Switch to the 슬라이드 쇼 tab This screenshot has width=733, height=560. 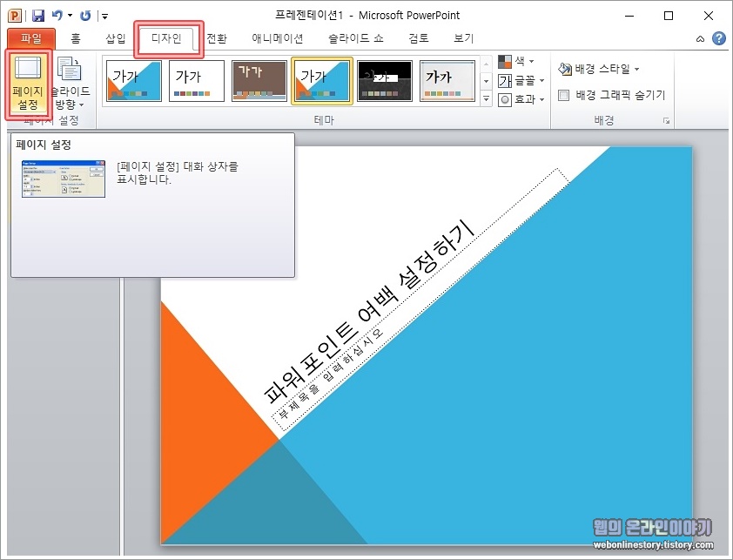(356, 38)
